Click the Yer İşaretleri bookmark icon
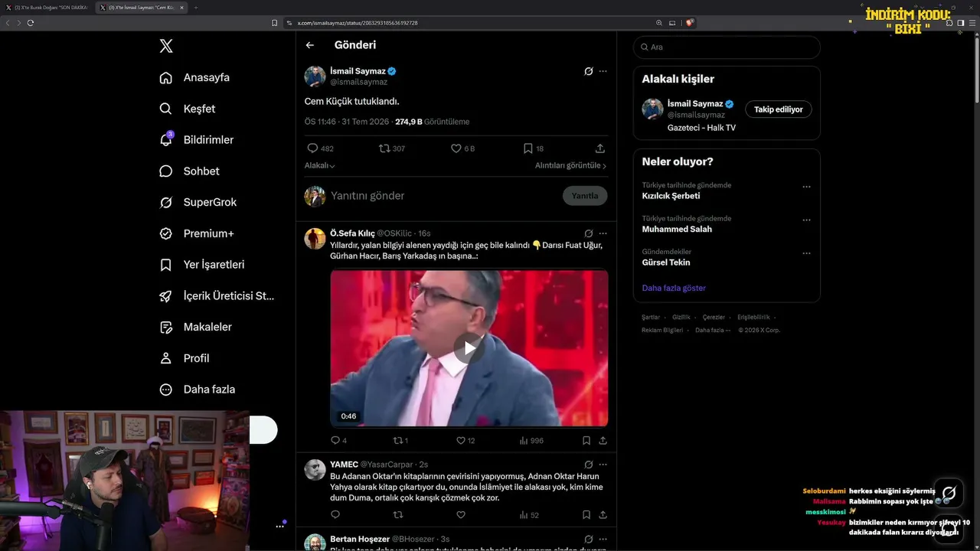The image size is (980, 551). pyautogui.click(x=165, y=265)
